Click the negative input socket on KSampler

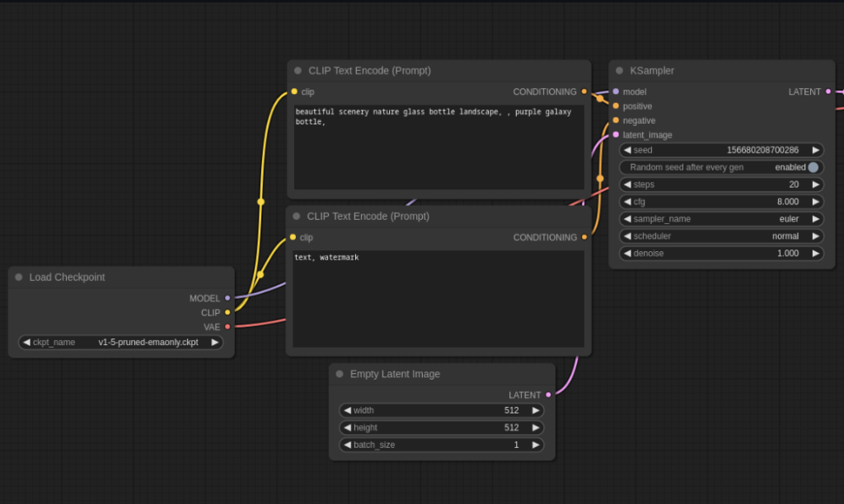pos(616,120)
